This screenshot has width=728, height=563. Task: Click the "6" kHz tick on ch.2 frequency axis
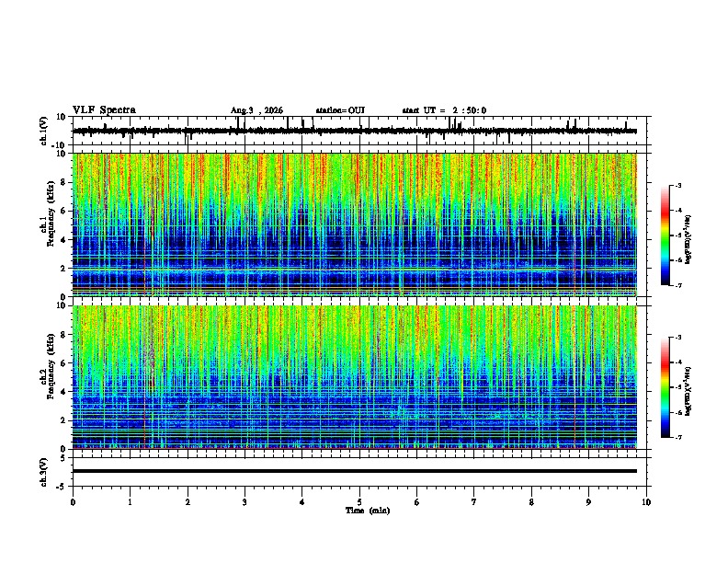63,363
